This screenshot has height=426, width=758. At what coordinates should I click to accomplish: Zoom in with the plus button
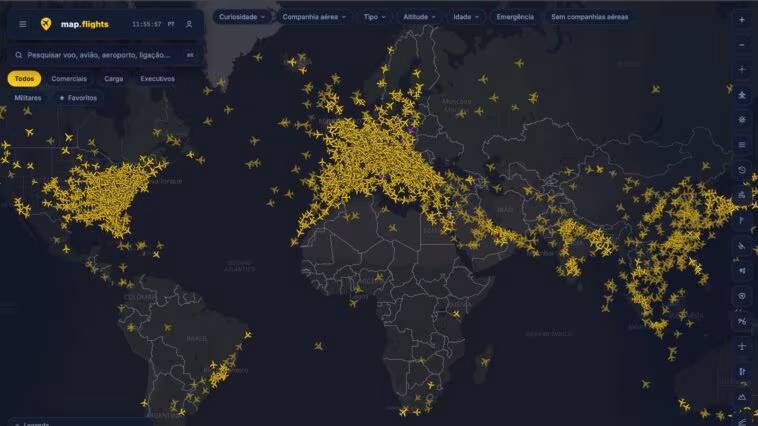[742, 20]
